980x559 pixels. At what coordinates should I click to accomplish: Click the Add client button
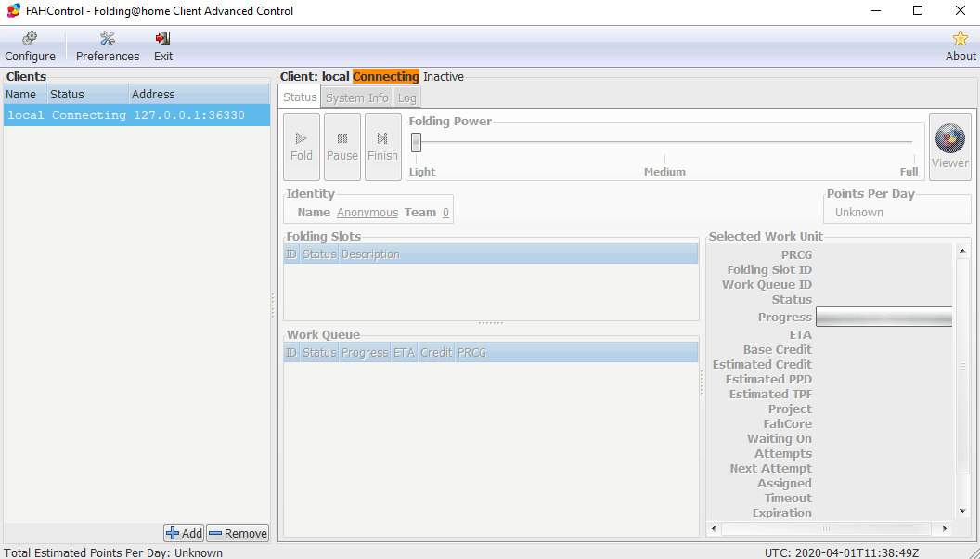(x=184, y=533)
